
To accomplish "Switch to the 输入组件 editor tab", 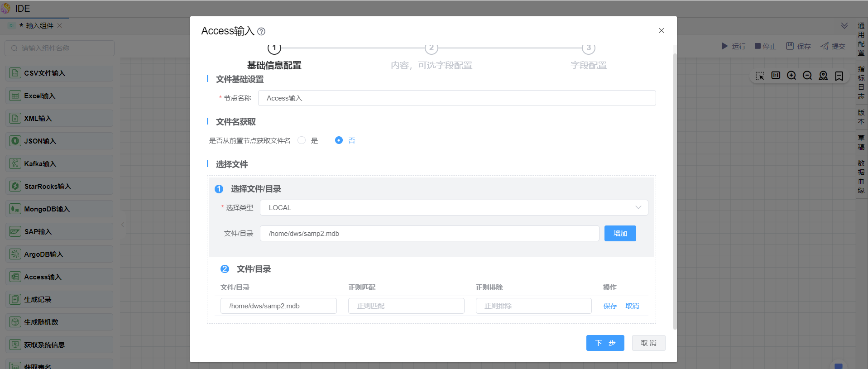I will point(39,25).
